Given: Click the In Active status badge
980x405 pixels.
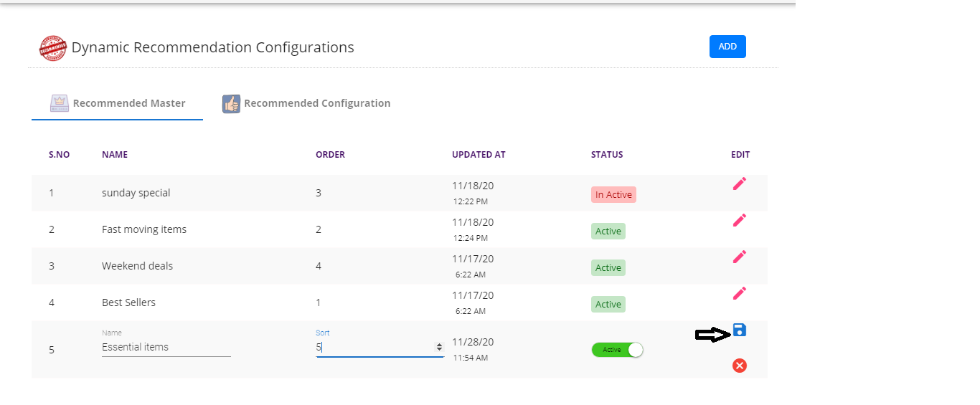Looking at the screenshot, I should [x=613, y=194].
